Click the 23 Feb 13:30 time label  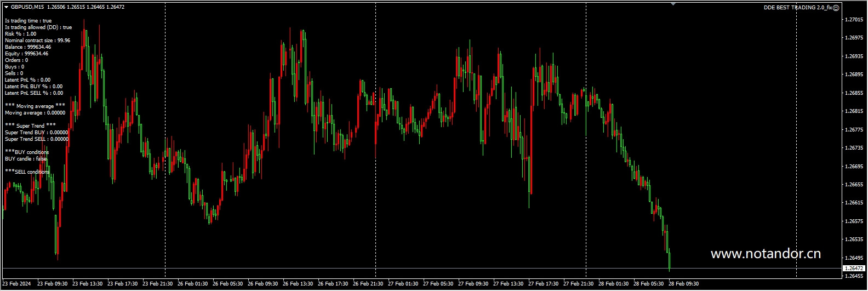pos(88,284)
